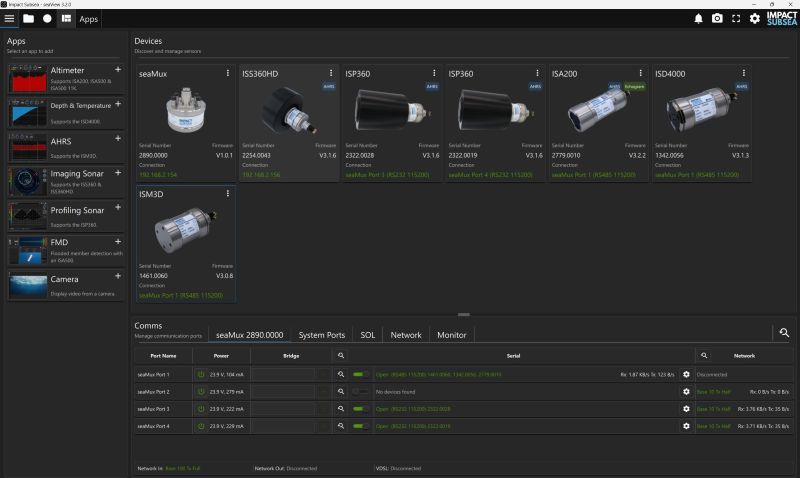Open ISM3D device card options menu
Viewport: 800px width, 478px height.
[228, 194]
